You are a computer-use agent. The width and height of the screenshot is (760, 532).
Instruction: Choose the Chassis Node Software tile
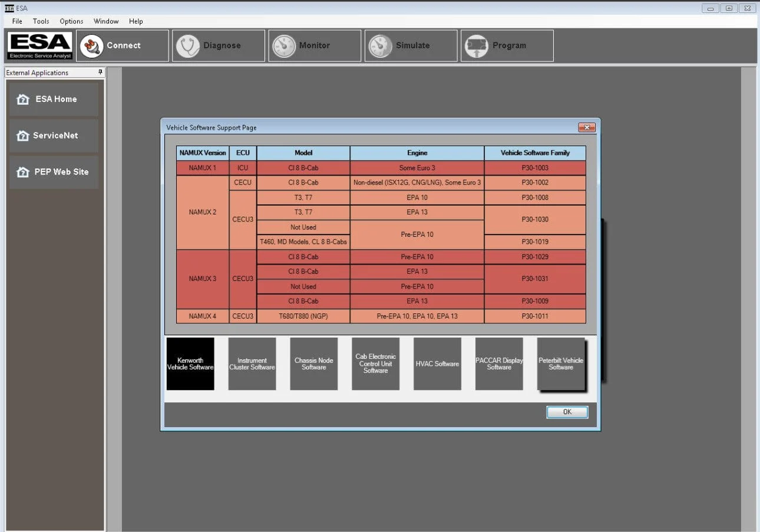[314, 364]
